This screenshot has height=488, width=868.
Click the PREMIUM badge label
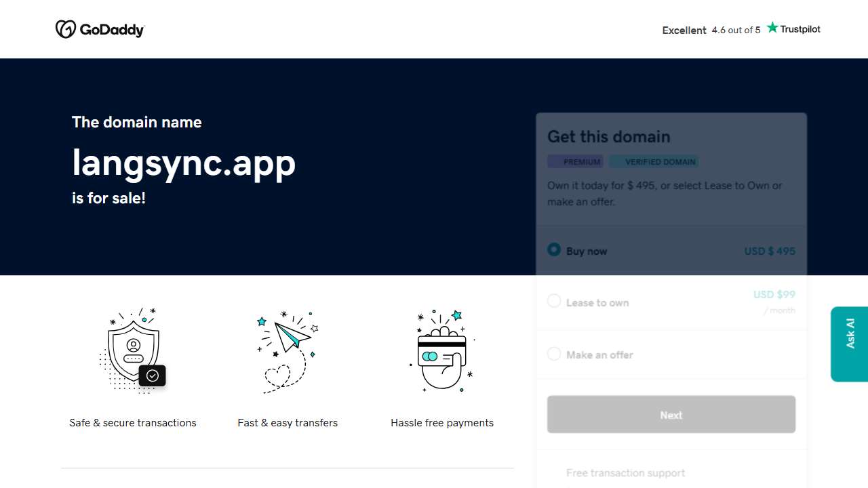click(x=575, y=161)
